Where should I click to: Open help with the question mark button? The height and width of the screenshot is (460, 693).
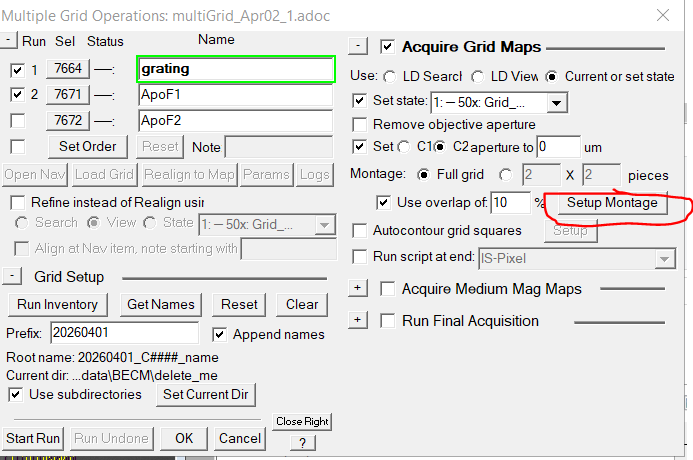coord(303,443)
